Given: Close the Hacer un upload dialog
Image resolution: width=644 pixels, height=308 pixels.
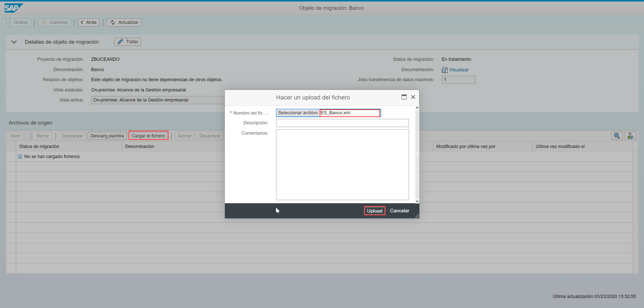Looking at the screenshot, I should coord(413,97).
